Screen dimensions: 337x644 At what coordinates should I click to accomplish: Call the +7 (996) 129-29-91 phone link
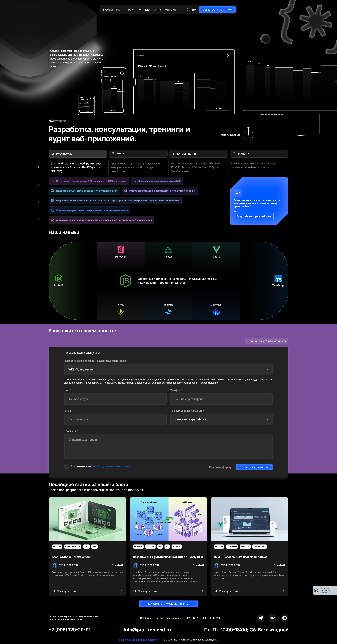70,630
